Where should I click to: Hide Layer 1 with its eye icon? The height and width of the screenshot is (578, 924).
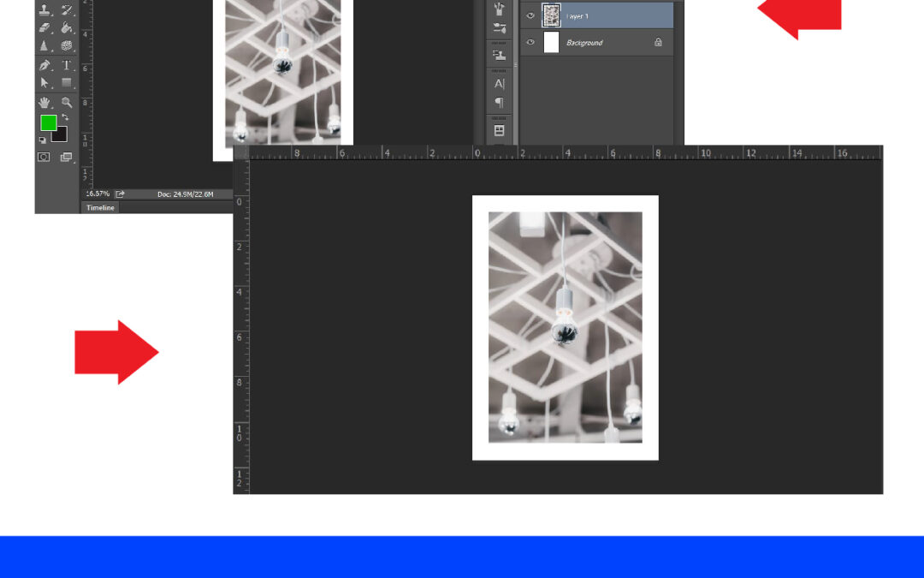[530, 16]
